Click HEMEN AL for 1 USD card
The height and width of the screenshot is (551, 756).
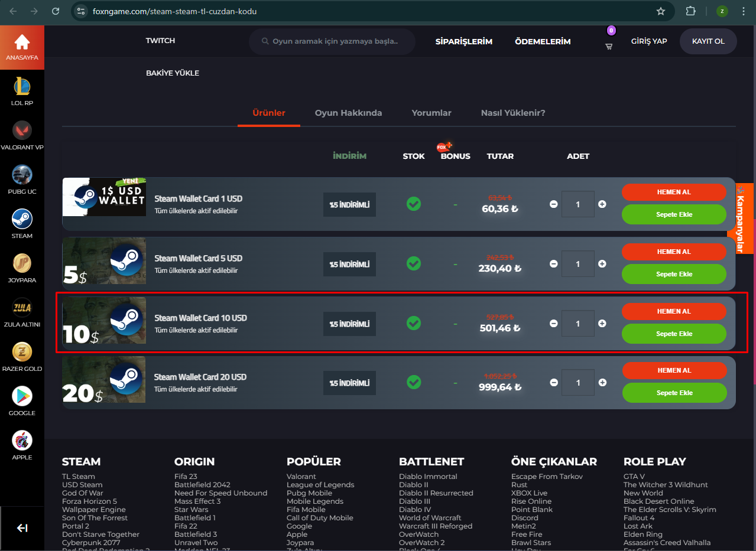pyautogui.click(x=674, y=192)
